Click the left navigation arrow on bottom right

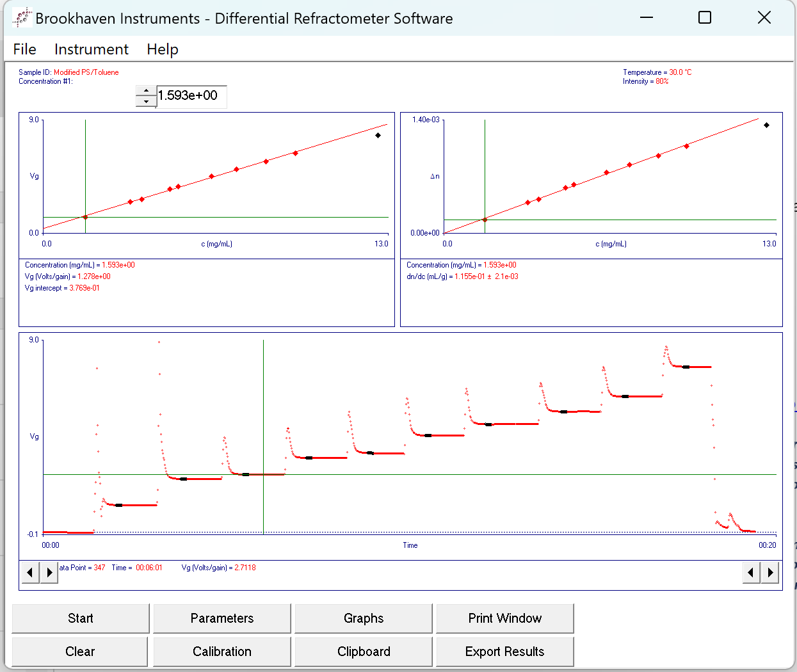[750, 572]
